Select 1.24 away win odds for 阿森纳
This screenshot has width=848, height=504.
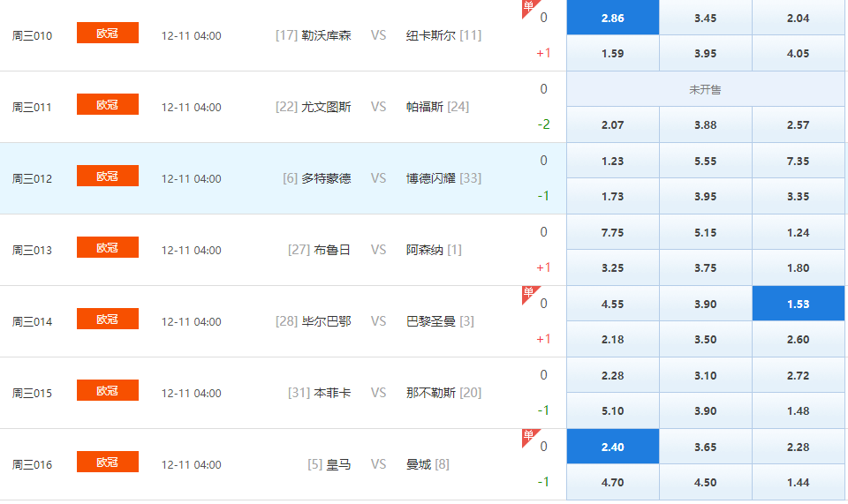tap(798, 232)
